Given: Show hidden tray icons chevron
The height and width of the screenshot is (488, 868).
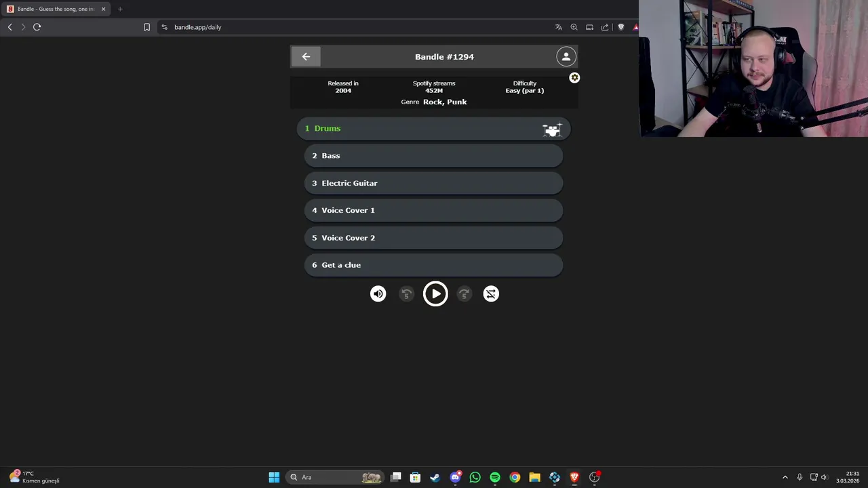Looking at the screenshot, I should pyautogui.click(x=785, y=477).
